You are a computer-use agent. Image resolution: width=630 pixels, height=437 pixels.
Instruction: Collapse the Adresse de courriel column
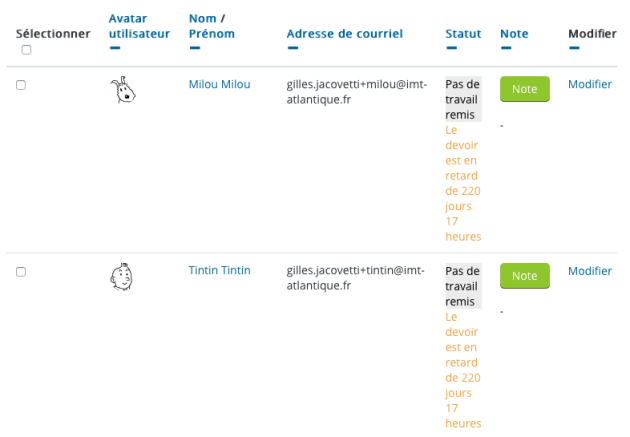293,48
